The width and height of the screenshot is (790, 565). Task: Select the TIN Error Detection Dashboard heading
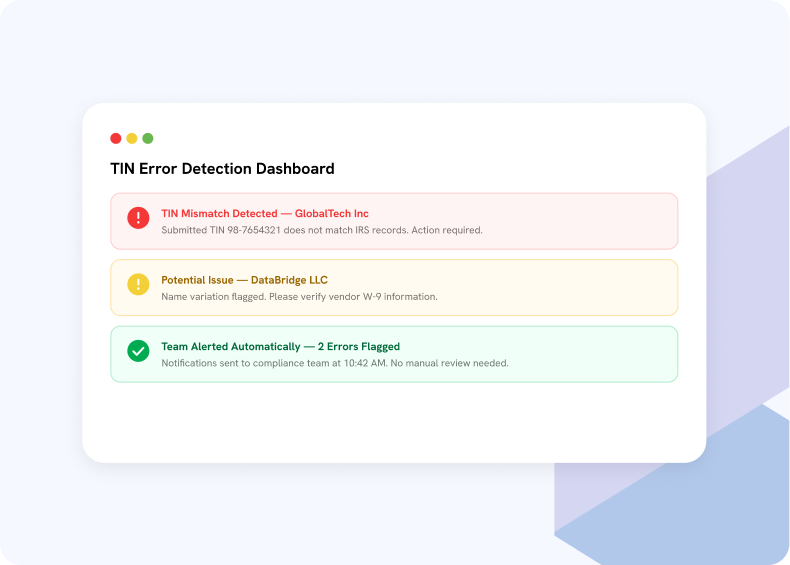(222, 168)
